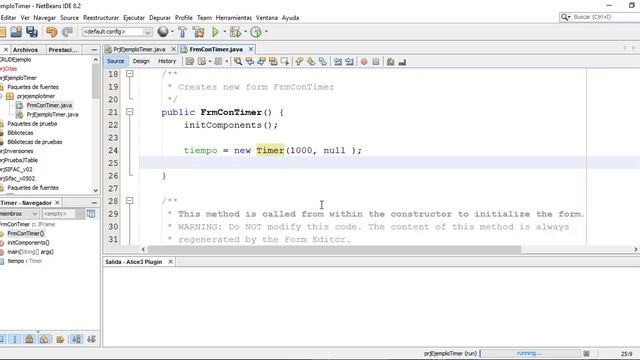This screenshot has height=360, width=640.
Task: Click Next Bookmark icon in editor toolbar
Action: coord(311,62)
